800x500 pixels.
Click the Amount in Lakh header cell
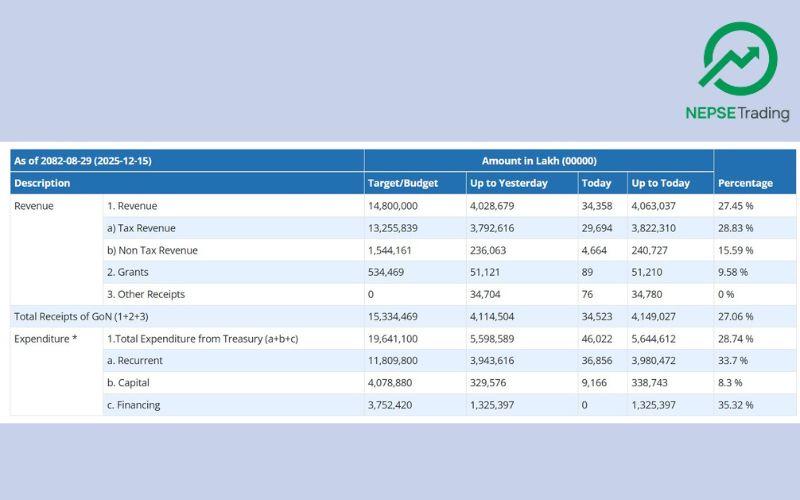point(538,161)
